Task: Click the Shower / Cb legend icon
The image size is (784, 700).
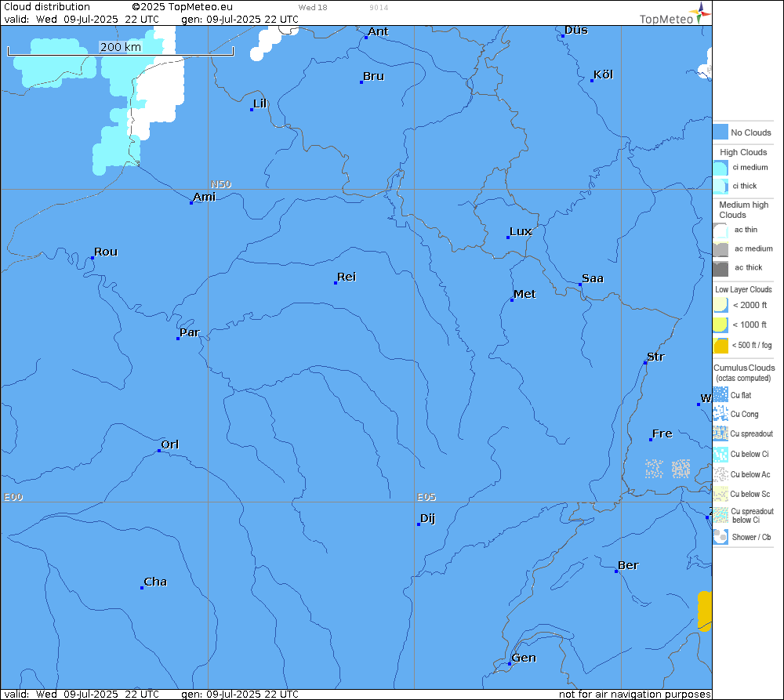Action: pyautogui.click(x=720, y=537)
